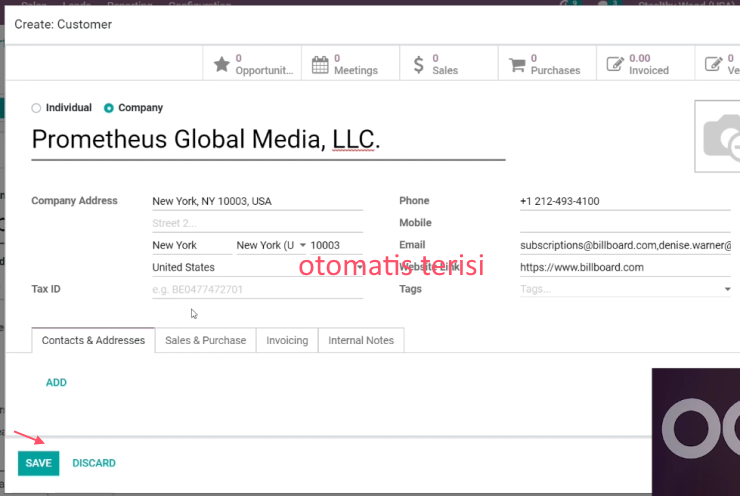Switch to Contacts & Addresses tab

pyautogui.click(x=93, y=340)
